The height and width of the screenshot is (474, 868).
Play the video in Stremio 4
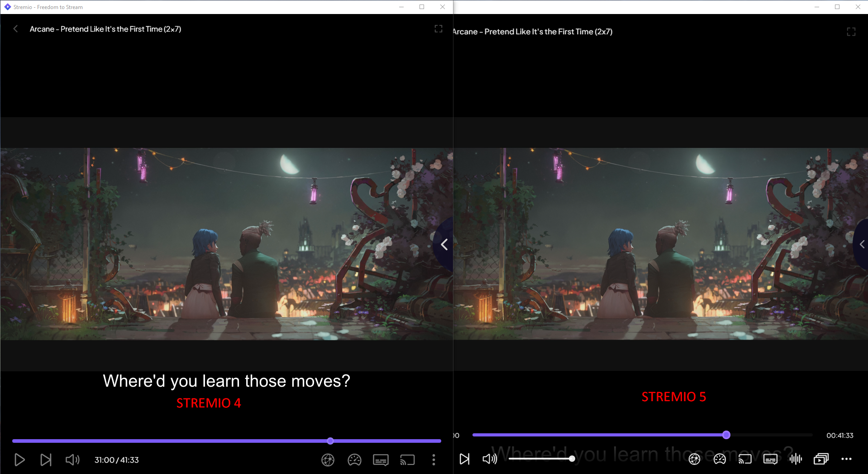19,460
